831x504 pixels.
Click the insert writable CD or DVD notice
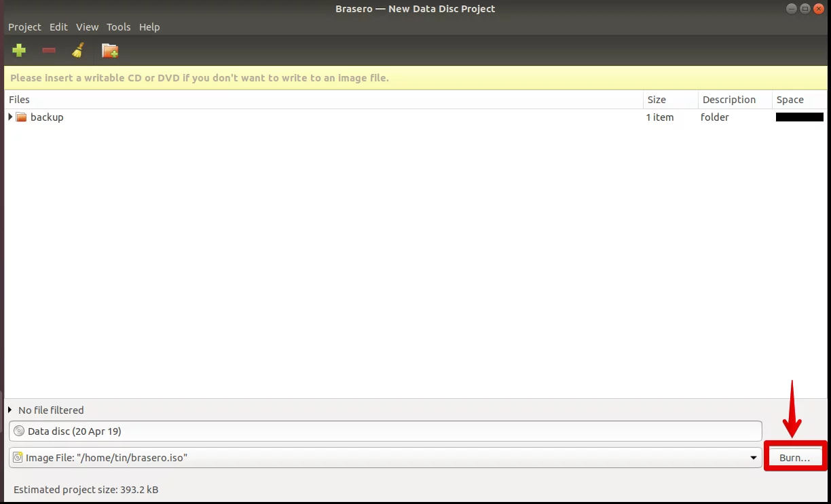tap(200, 78)
